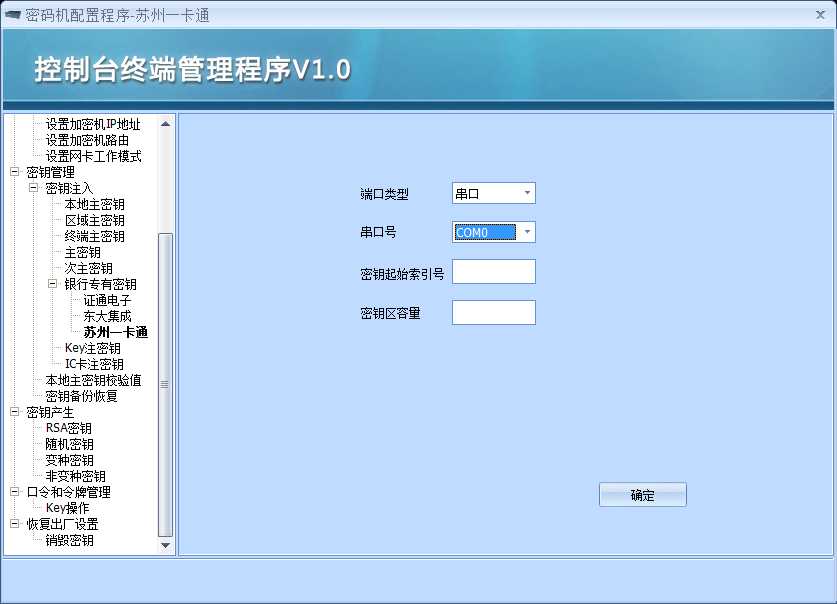Click the 确定 button
This screenshot has height=604, width=837.
click(x=643, y=495)
